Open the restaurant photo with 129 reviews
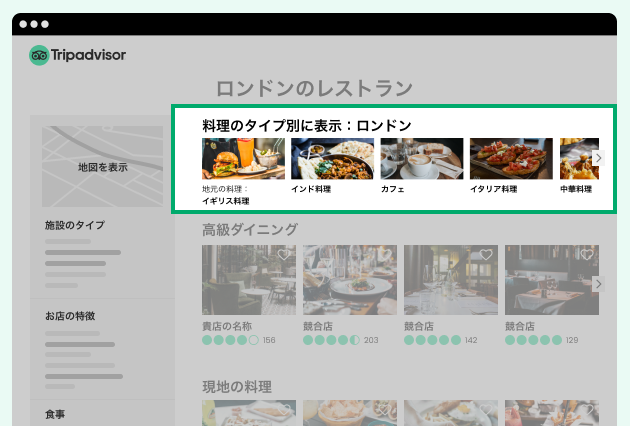This screenshot has width=630, height=426. click(x=552, y=280)
